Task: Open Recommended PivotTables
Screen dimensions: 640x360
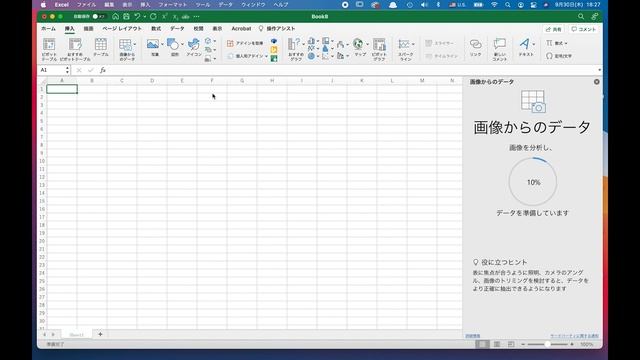Action: [x=75, y=49]
